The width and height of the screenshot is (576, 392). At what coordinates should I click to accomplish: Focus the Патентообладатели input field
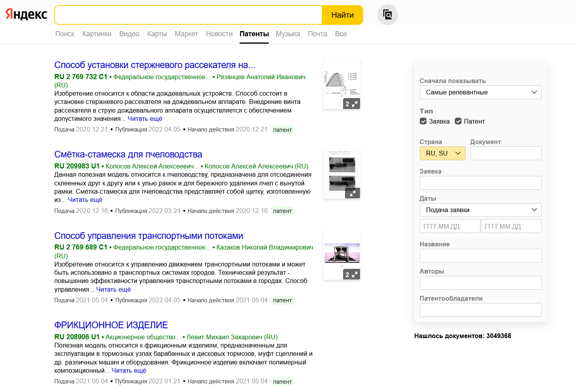pos(481,310)
